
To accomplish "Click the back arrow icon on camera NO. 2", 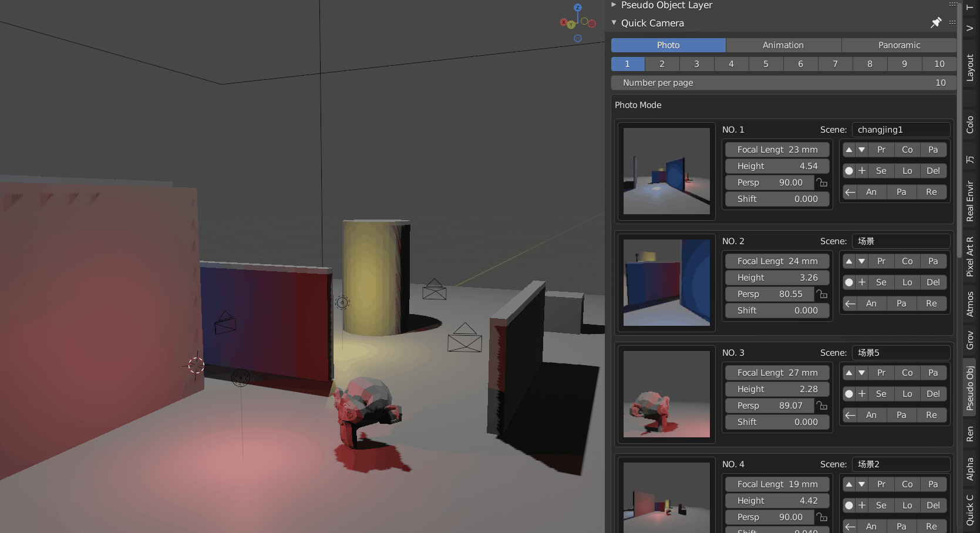I will click(850, 303).
